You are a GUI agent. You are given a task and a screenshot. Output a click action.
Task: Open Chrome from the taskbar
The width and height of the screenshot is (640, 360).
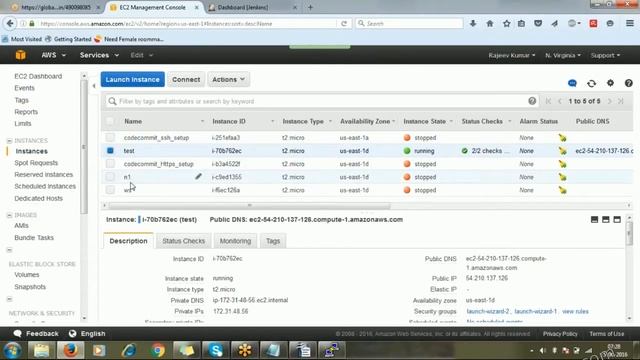158,350
